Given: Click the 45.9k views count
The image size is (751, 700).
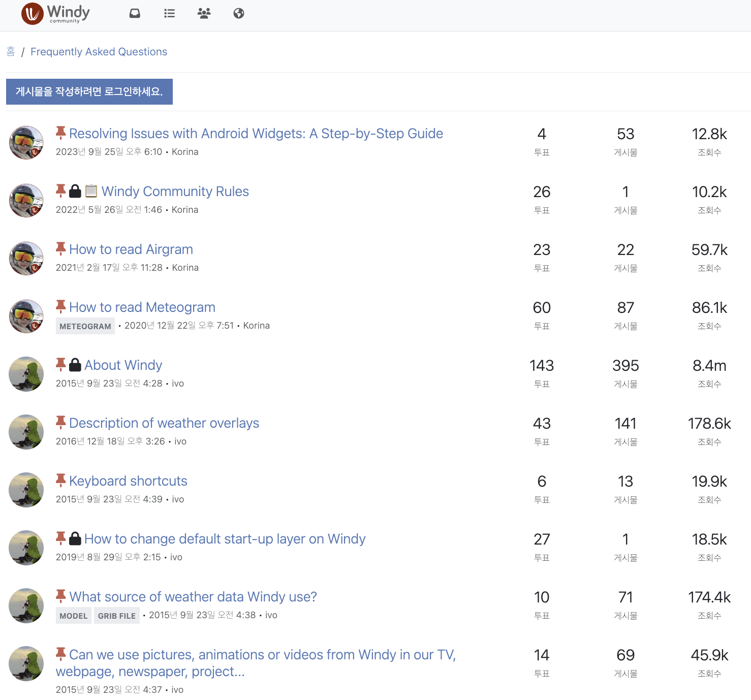Looking at the screenshot, I should pyautogui.click(x=709, y=655).
